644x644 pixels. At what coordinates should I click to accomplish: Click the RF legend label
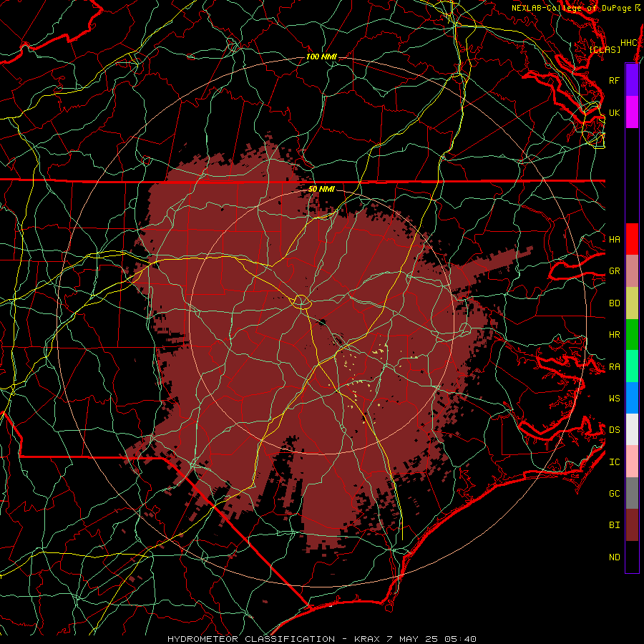pyautogui.click(x=615, y=80)
